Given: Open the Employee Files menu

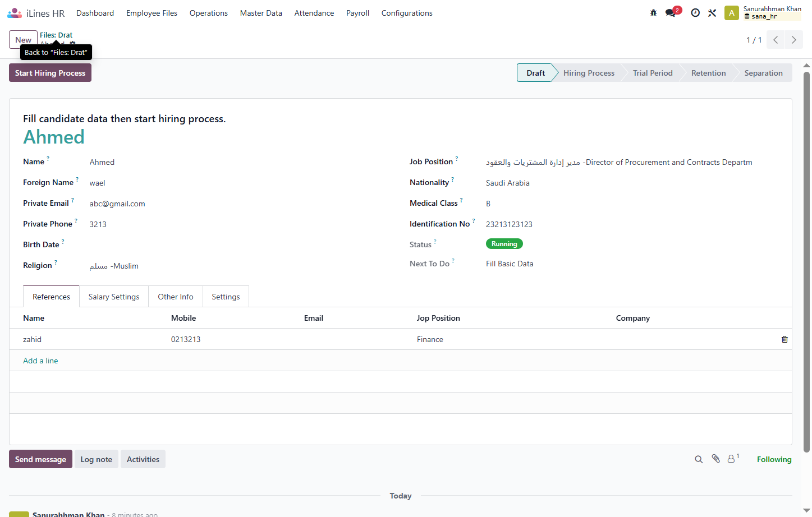Looking at the screenshot, I should click(x=152, y=13).
